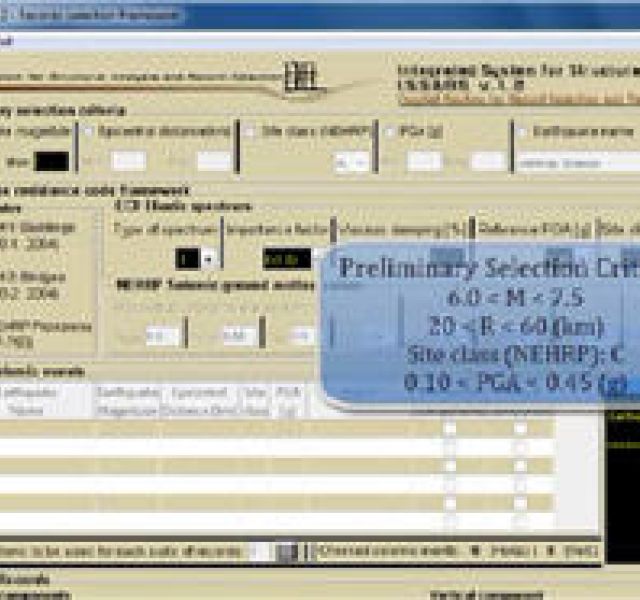The width and height of the screenshot is (640, 600).
Task: Open the orange underlined link under ISSARS title
Action: (518, 99)
